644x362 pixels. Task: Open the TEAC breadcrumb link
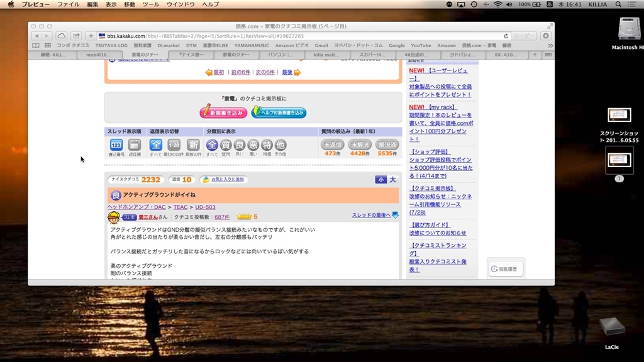click(180, 207)
